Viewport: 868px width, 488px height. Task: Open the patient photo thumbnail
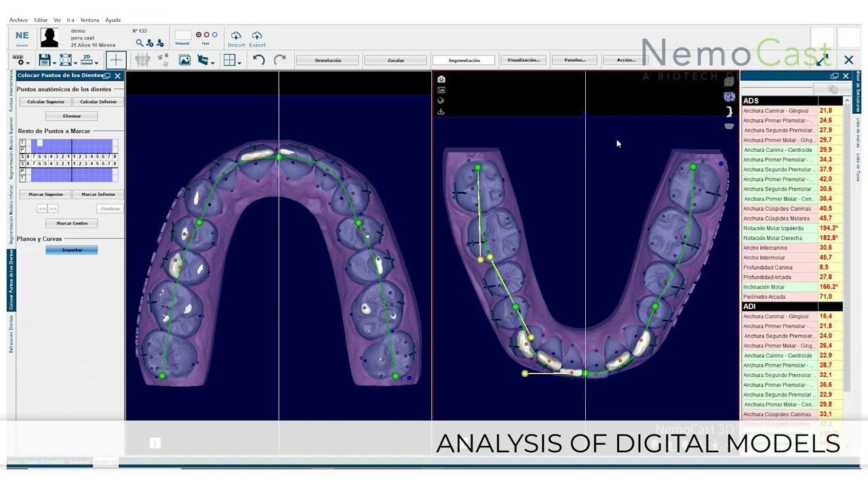point(50,37)
